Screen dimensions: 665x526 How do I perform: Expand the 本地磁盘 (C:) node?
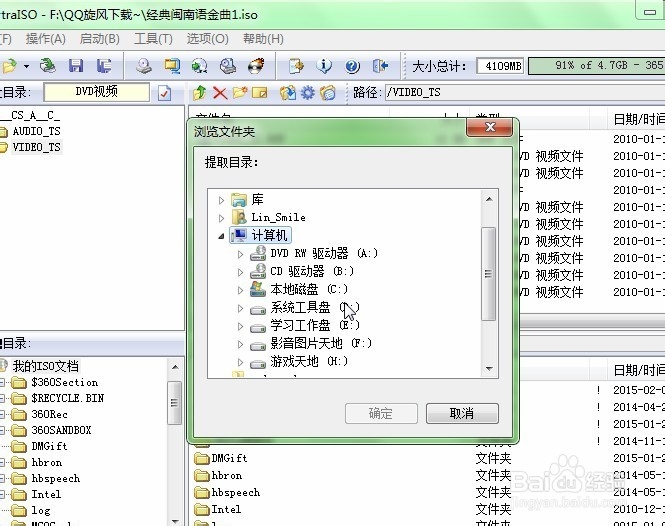(x=240, y=290)
